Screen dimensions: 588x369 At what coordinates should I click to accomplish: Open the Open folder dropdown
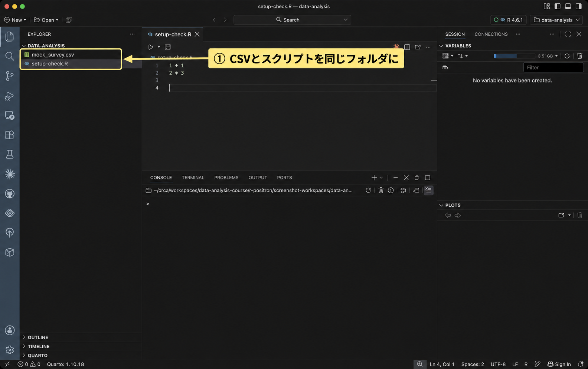[x=46, y=20]
